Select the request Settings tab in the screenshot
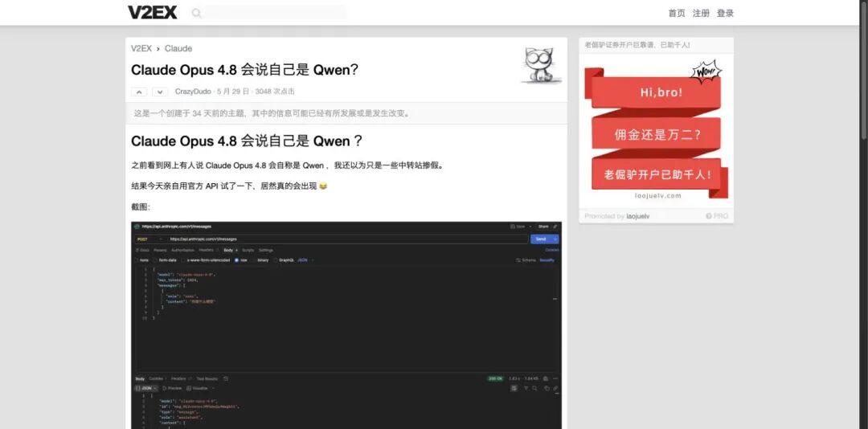The image size is (868, 429). [x=266, y=250]
